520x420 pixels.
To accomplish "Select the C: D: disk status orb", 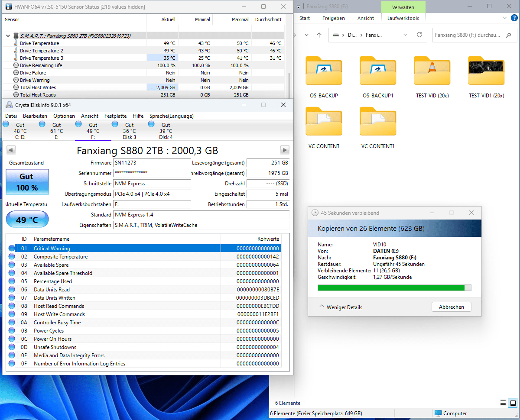I will point(6,124).
